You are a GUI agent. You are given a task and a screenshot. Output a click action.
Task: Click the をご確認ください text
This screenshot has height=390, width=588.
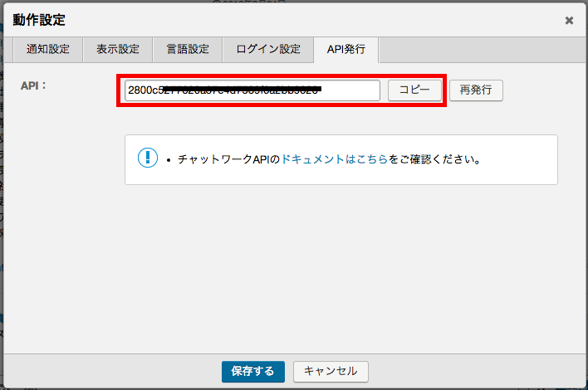(434, 158)
